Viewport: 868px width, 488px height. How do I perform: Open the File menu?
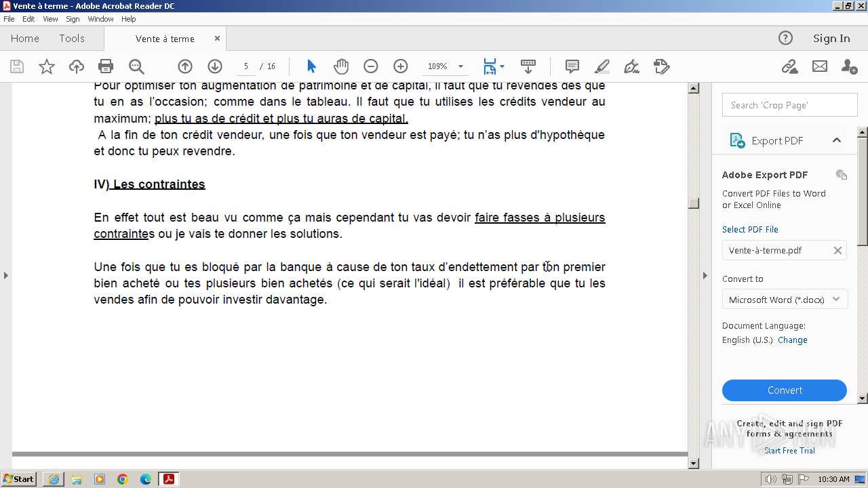click(x=9, y=19)
